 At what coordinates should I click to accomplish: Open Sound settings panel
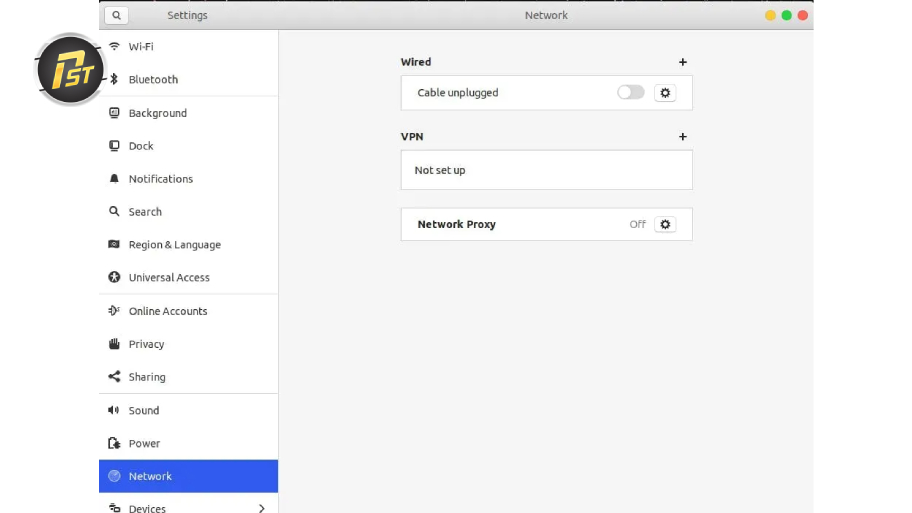(x=188, y=410)
